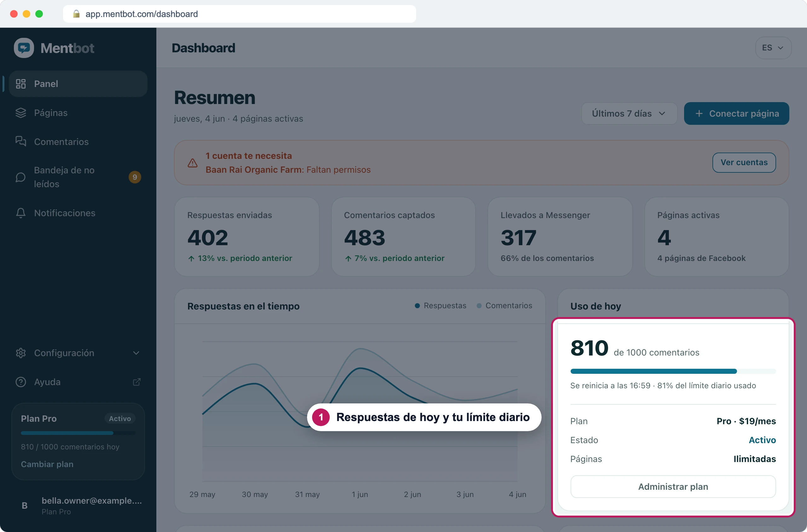This screenshot has width=807, height=532.
Task: Click the 7% vs. periodo anterior up arrow
Action: click(x=348, y=258)
